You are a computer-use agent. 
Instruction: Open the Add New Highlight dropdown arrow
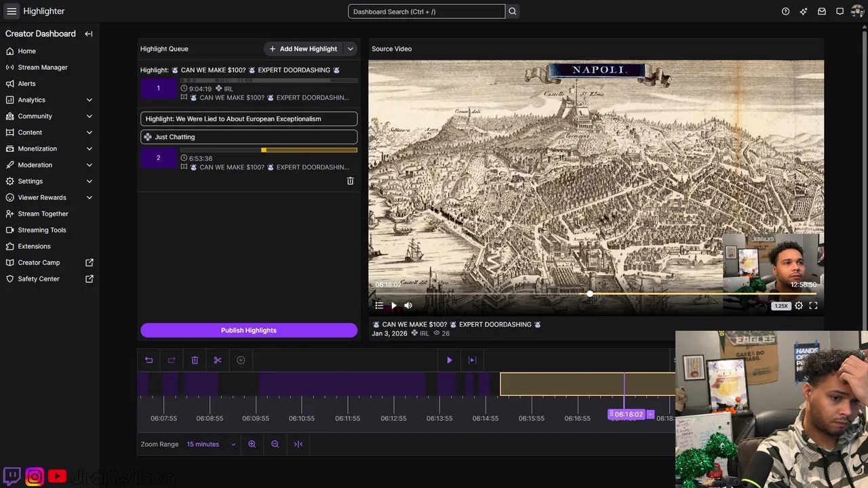point(350,49)
